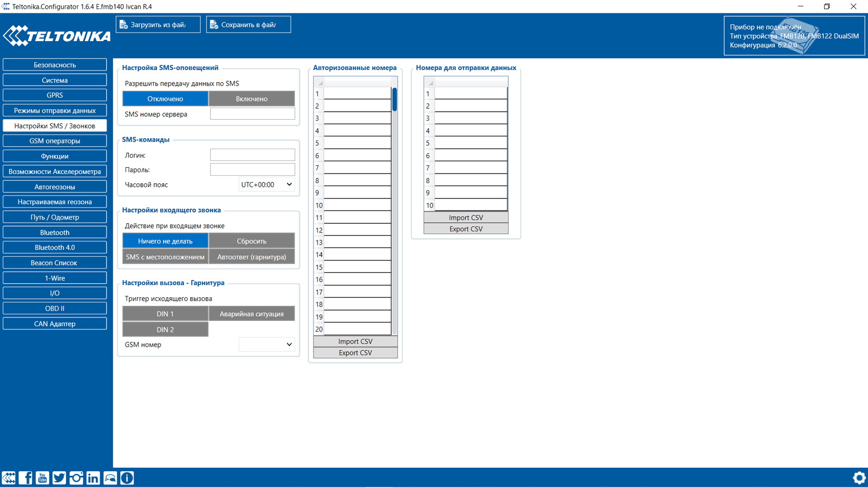Click the Teltonika.Configurator title bar icon

point(6,6)
